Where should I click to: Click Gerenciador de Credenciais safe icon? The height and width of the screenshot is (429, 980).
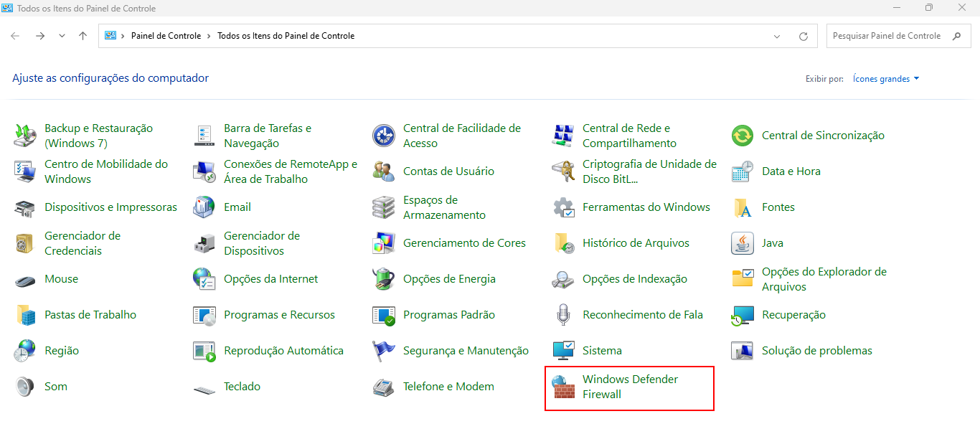[25, 243]
